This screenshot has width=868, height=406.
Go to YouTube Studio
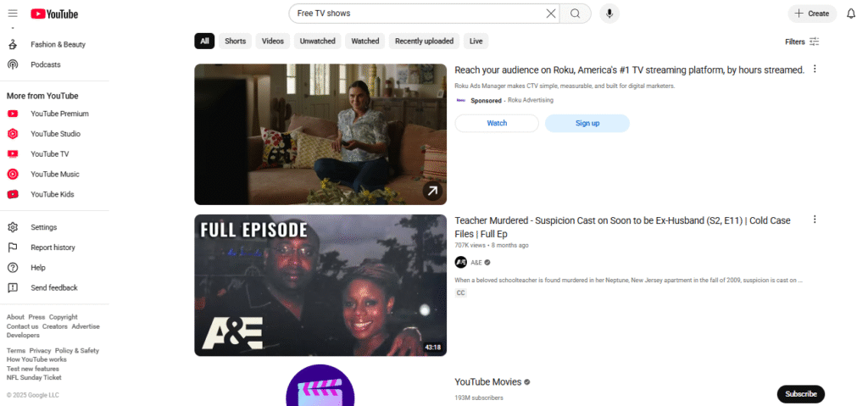55,134
